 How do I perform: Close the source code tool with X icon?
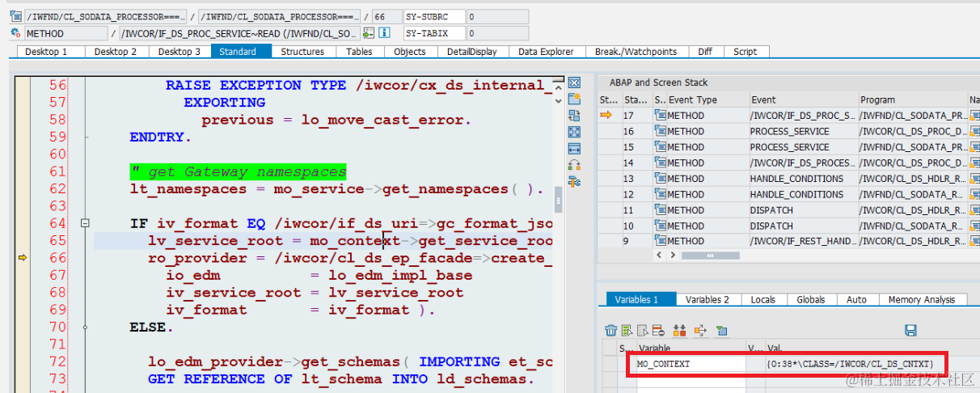click(x=575, y=83)
